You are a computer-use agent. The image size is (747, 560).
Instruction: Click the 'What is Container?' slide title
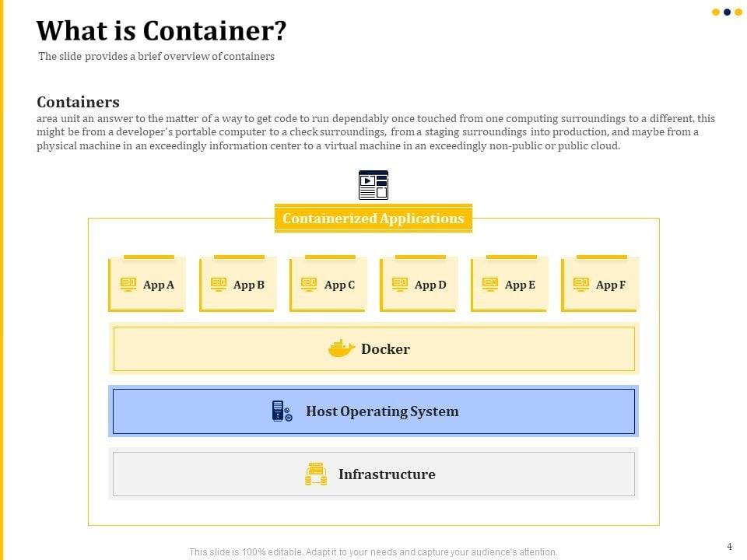tap(162, 31)
